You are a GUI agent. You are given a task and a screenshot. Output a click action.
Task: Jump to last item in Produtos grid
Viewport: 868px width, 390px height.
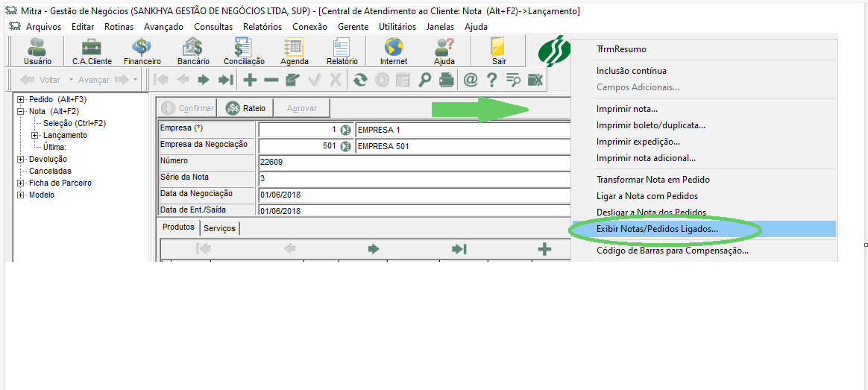coord(459,250)
